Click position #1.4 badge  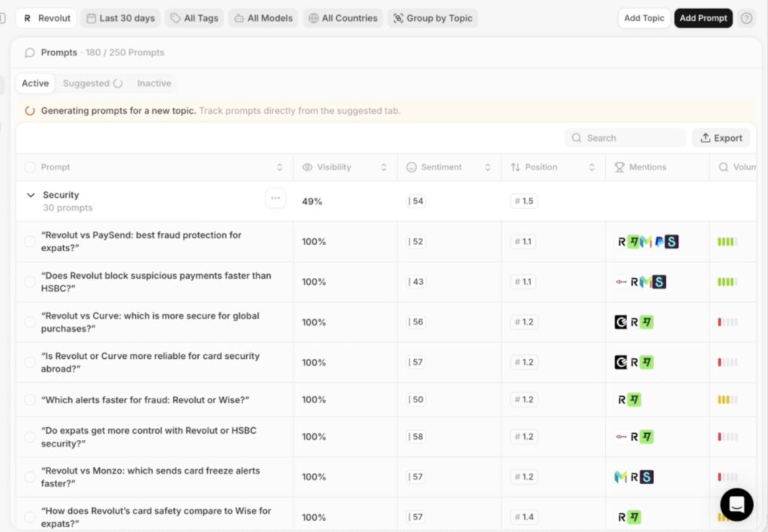click(524, 517)
